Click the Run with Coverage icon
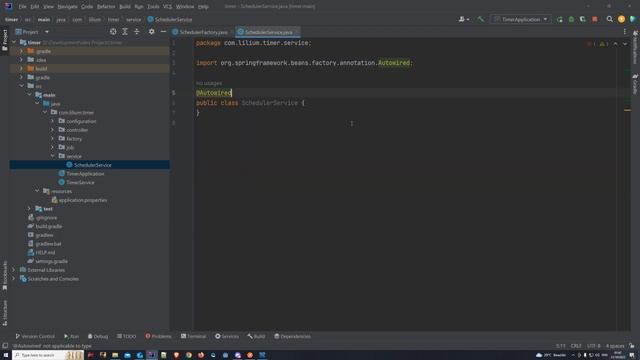 [x=583, y=19]
